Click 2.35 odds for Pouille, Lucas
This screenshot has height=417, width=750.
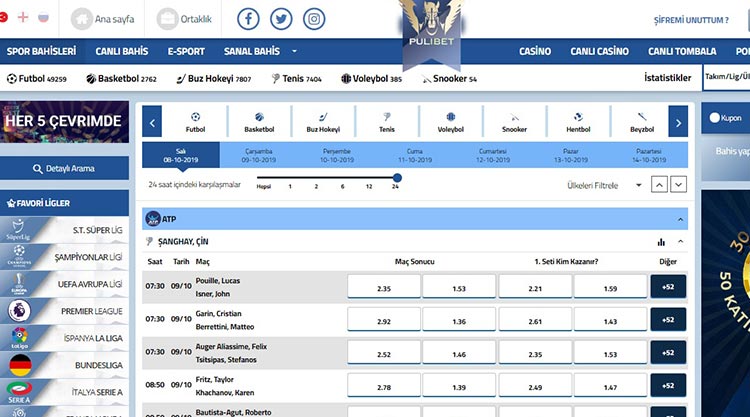(x=383, y=288)
